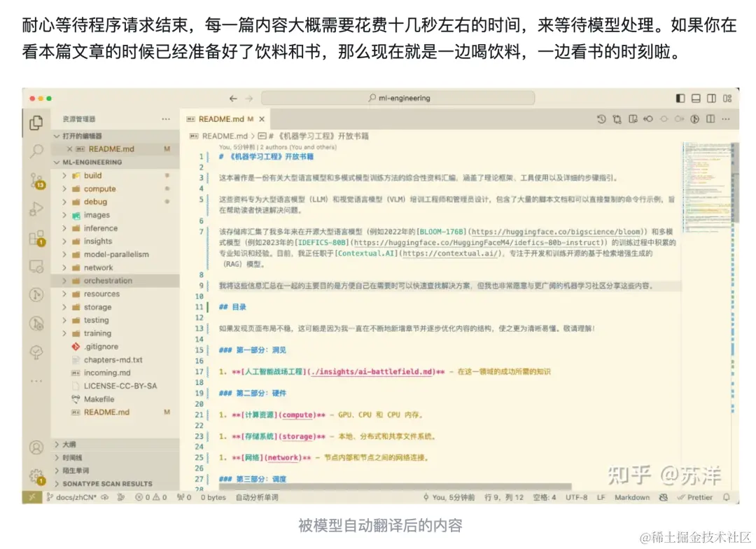
Task: Open the Markdown preview to the side
Action: (x=633, y=118)
